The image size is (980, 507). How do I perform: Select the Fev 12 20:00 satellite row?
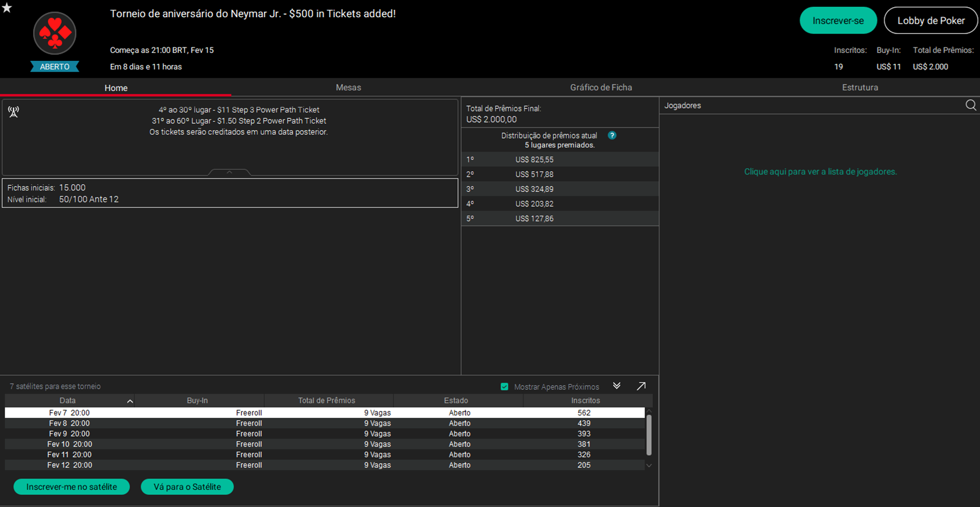(x=325, y=465)
